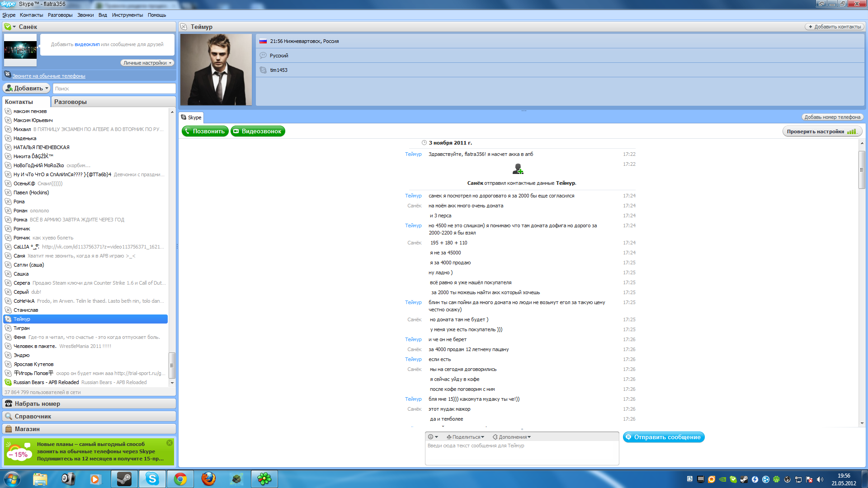
Task: Select contact Максим Юрьевич
Action: pos(85,120)
